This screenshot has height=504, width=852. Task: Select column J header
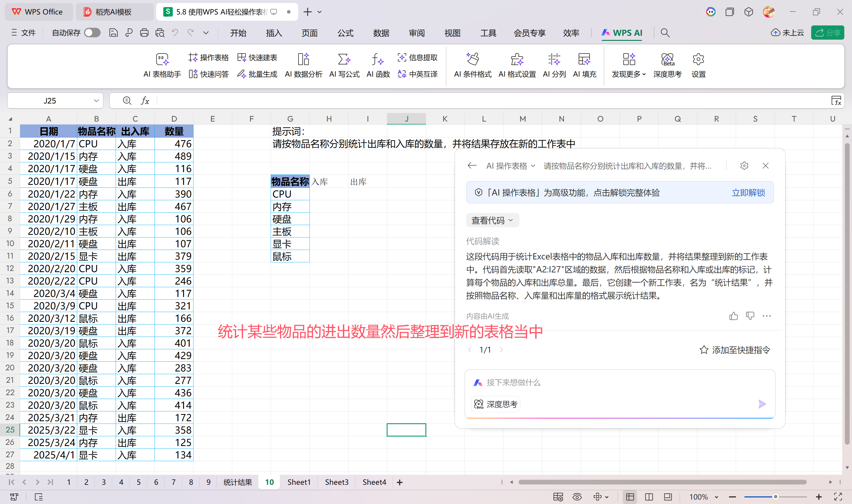click(406, 119)
